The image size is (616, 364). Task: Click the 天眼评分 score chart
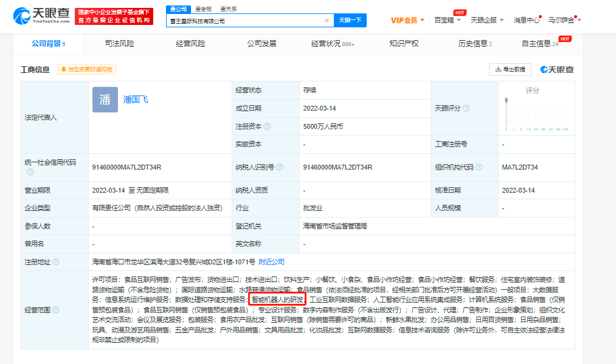point(536,114)
